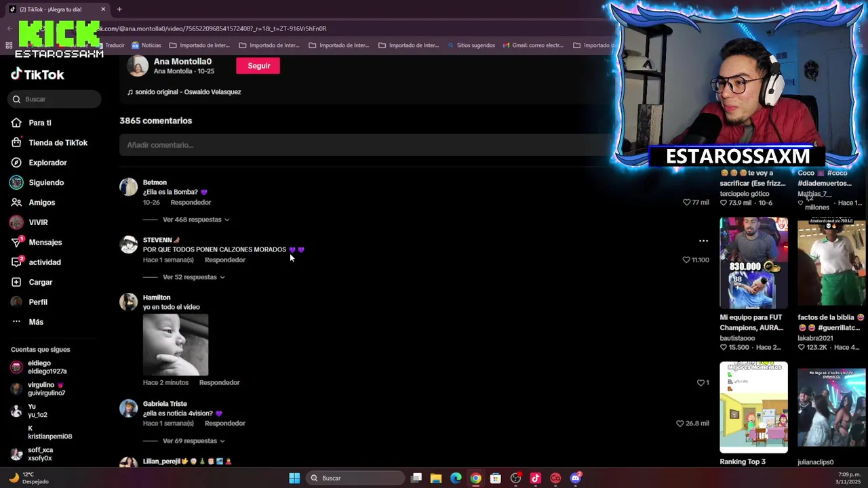This screenshot has height=488, width=868.
Task: Open Hamilton's baby image attachment
Action: (x=176, y=344)
